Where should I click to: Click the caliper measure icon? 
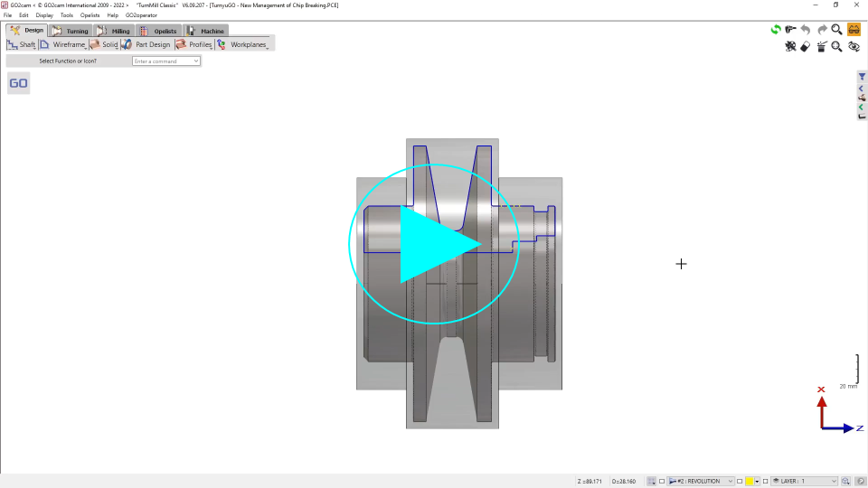pos(790,30)
